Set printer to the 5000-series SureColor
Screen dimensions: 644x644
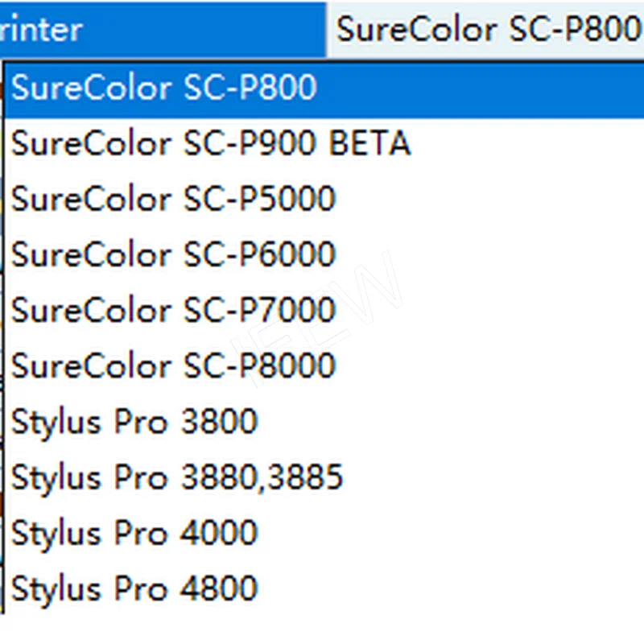pos(173,200)
